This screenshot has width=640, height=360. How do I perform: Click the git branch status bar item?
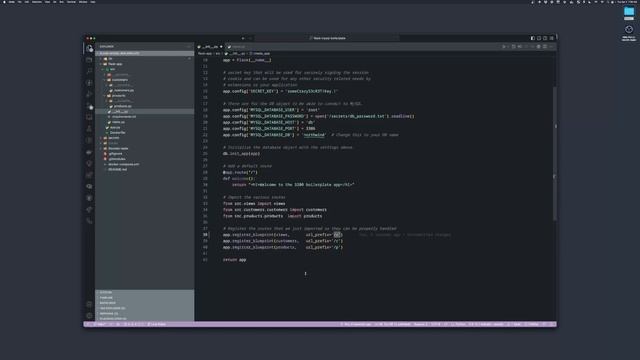pos(100,324)
